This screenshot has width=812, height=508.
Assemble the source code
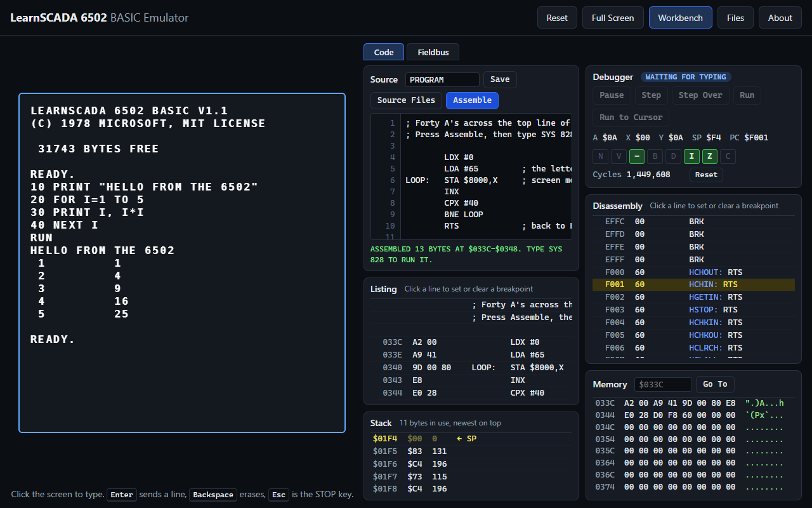click(472, 100)
